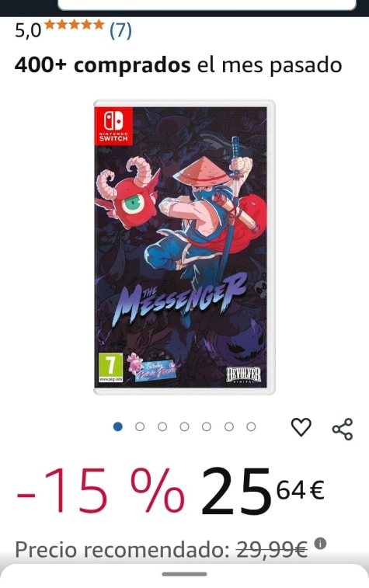The image size is (369, 588).
Task: Tap the share icon beside the heart
Action: click(343, 429)
